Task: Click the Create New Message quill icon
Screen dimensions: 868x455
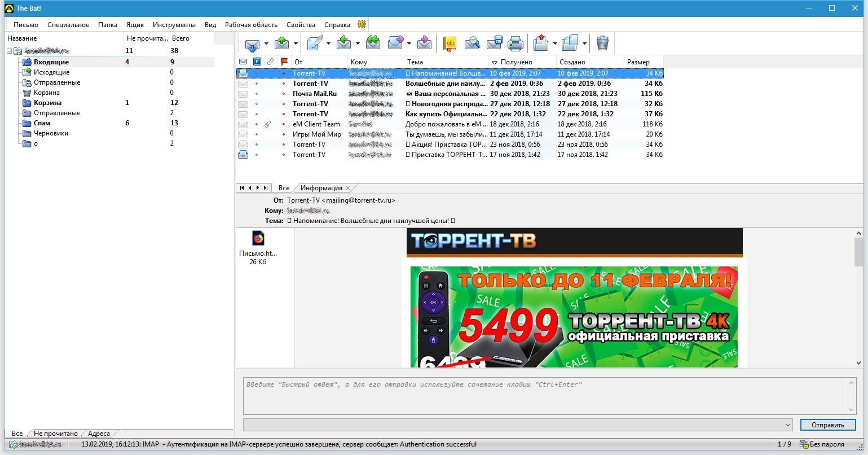Action: click(315, 43)
